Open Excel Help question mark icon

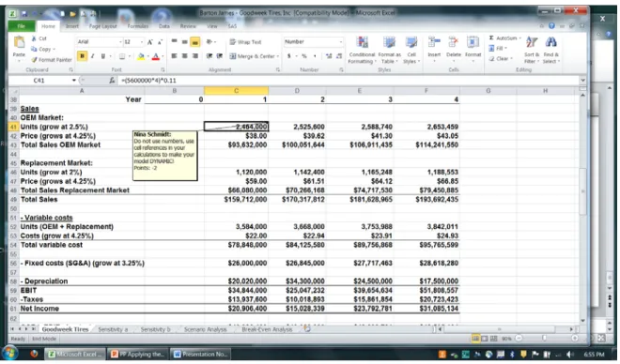click(x=551, y=25)
